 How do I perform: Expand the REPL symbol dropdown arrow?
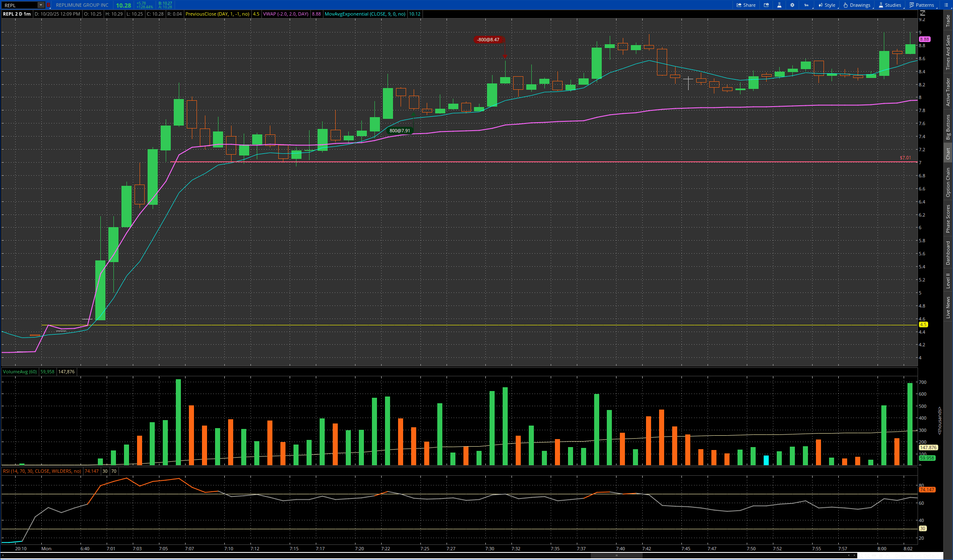tap(40, 5)
